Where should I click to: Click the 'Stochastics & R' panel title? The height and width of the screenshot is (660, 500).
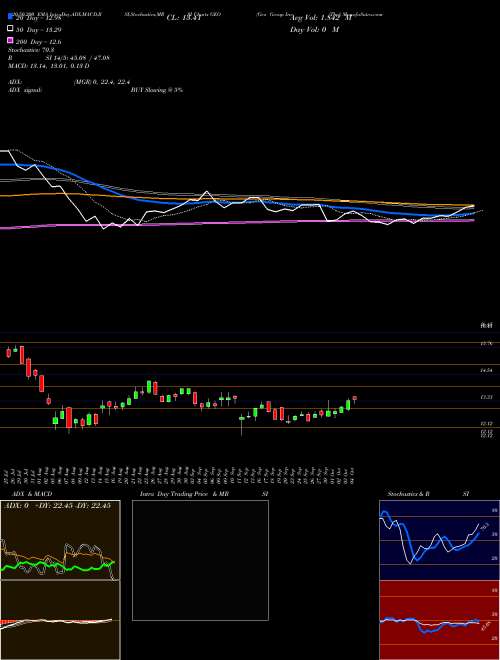tap(409, 494)
